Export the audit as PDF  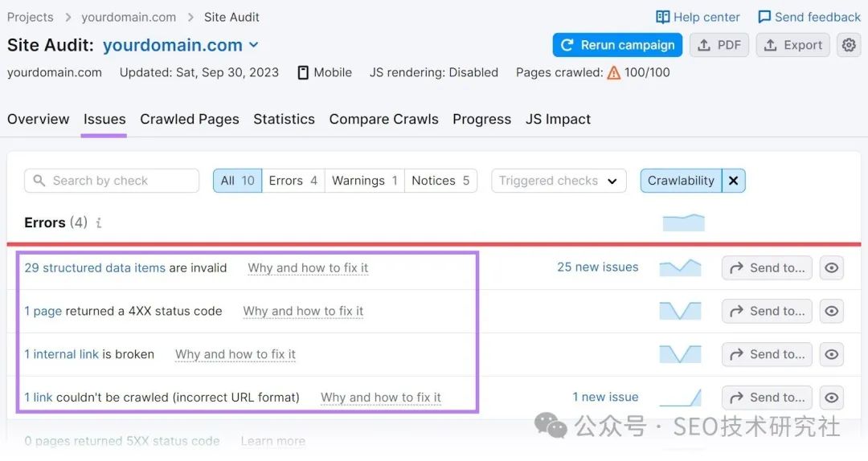(719, 45)
